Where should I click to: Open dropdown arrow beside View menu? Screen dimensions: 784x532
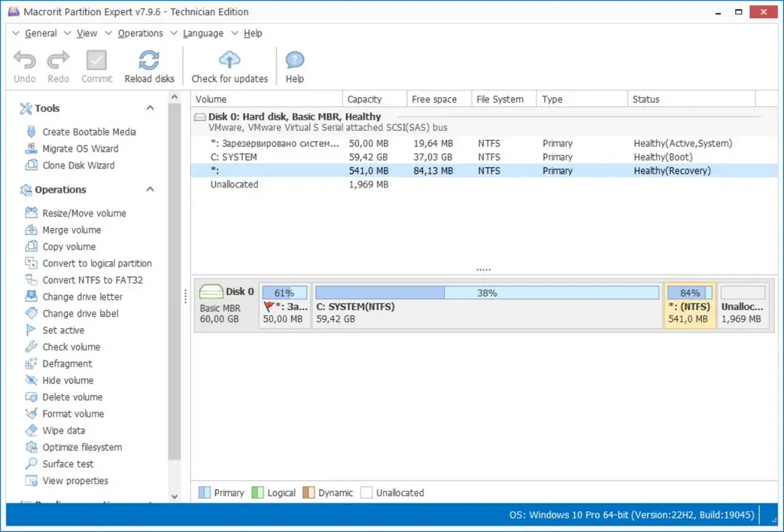click(67, 34)
